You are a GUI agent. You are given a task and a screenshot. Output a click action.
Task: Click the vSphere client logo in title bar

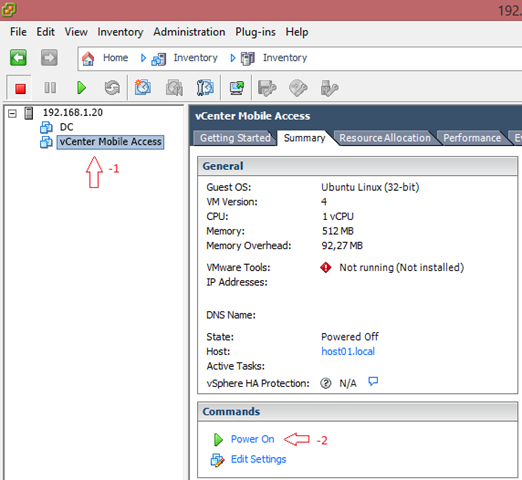pyautogui.click(x=9, y=9)
